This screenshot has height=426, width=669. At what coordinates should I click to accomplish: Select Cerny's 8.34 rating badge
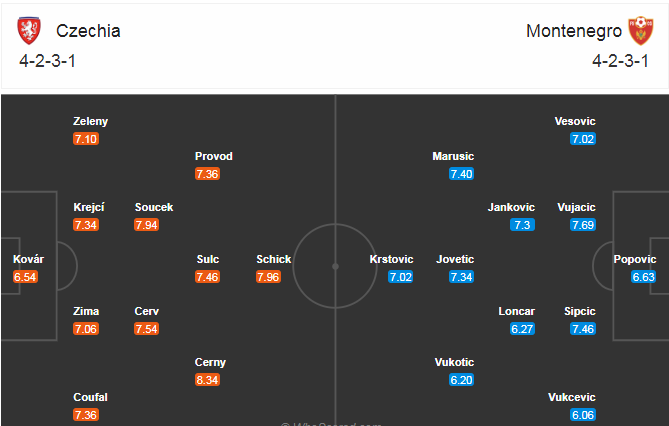click(207, 380)
